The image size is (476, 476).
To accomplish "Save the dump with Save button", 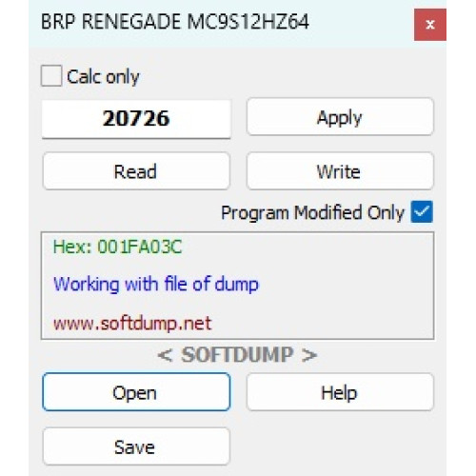I will [x=136, y=446].
